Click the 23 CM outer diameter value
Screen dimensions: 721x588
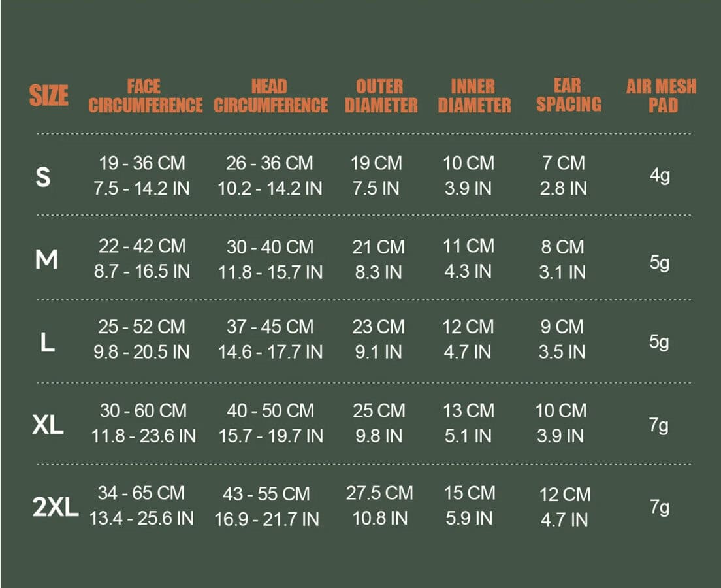[378, 327]
